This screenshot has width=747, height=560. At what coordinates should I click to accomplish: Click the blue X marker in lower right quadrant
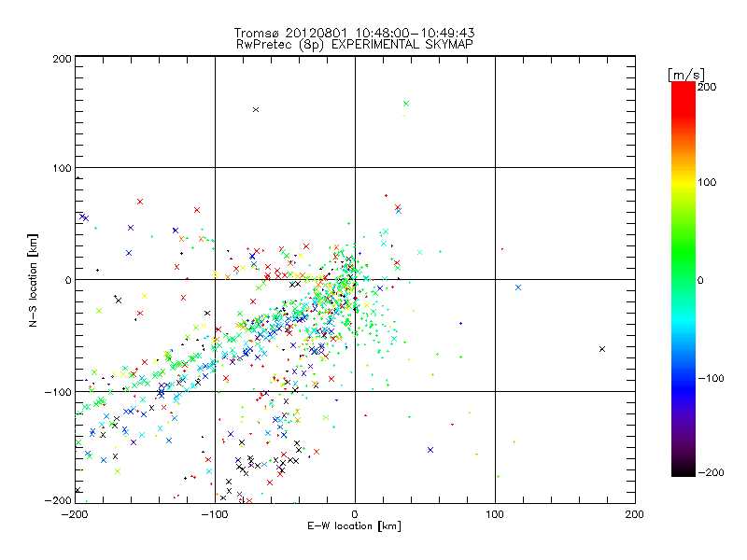click(430, 450)
